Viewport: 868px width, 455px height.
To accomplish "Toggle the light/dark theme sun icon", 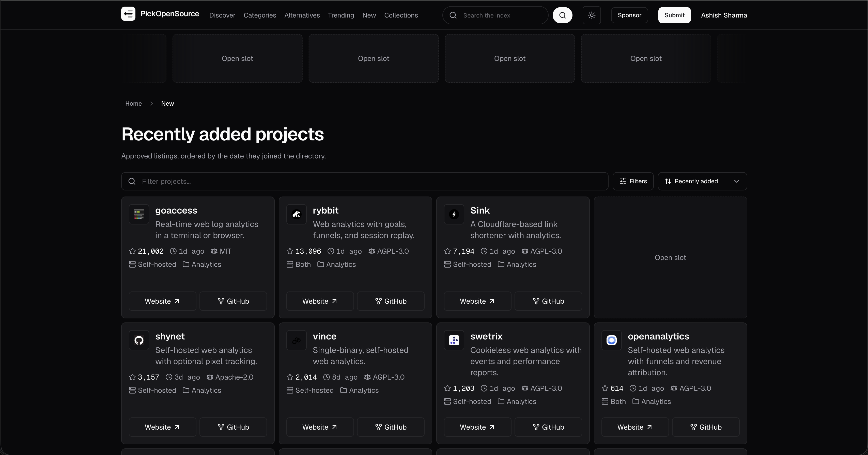I will click(x=592, y=15).
